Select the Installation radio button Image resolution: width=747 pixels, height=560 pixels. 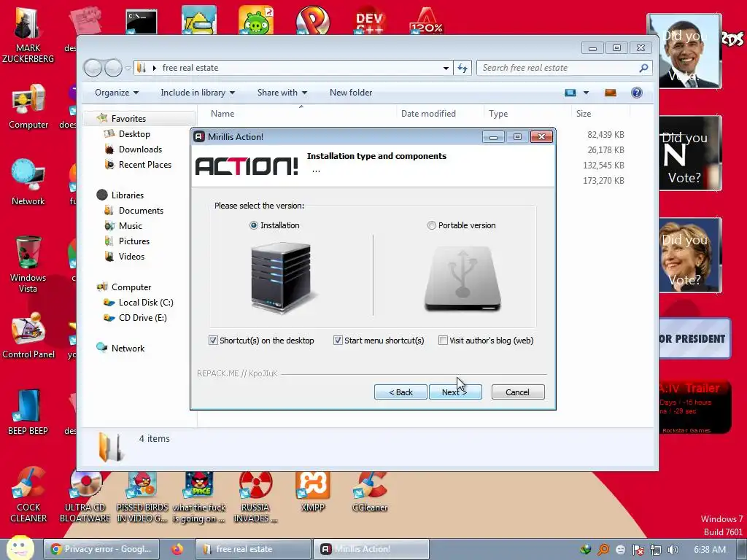[253, 225]
